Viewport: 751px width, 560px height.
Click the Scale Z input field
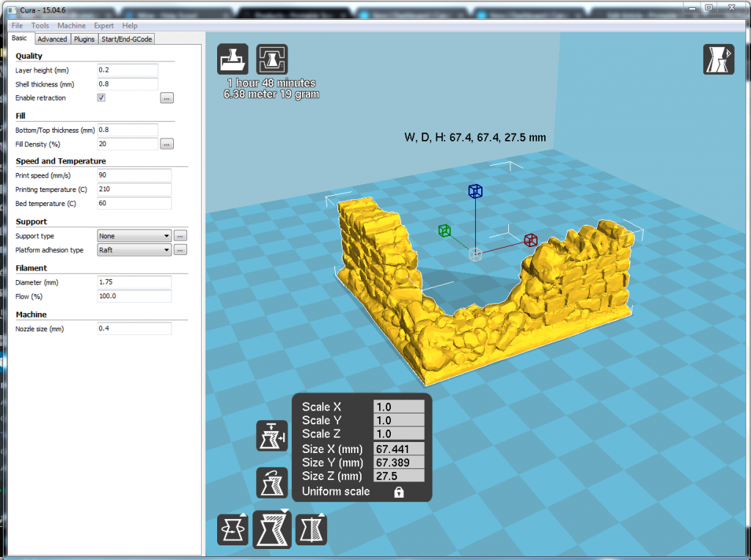(x=398, y=434)
